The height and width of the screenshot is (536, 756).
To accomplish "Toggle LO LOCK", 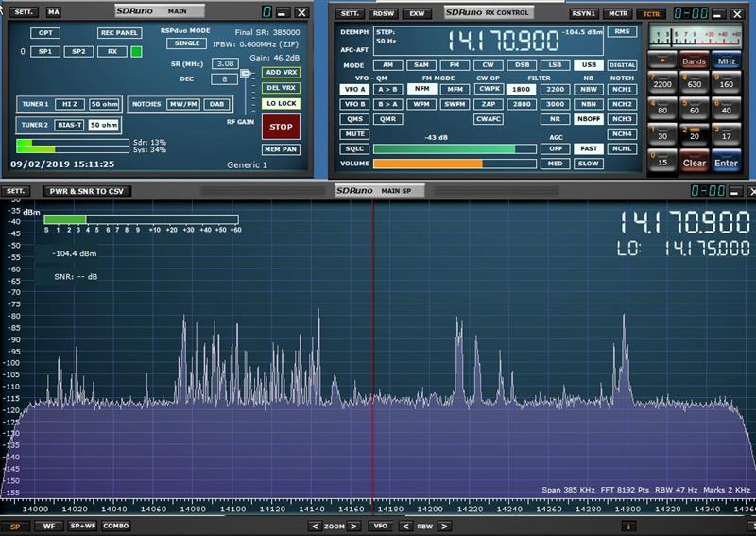I will tap(281, 103).
